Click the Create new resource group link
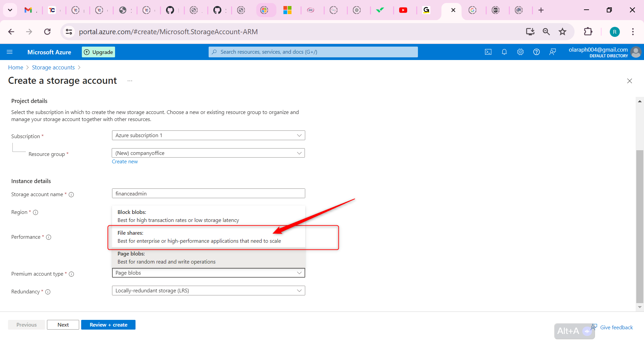Viewport: 644px width, 342px height. [125, 162]
